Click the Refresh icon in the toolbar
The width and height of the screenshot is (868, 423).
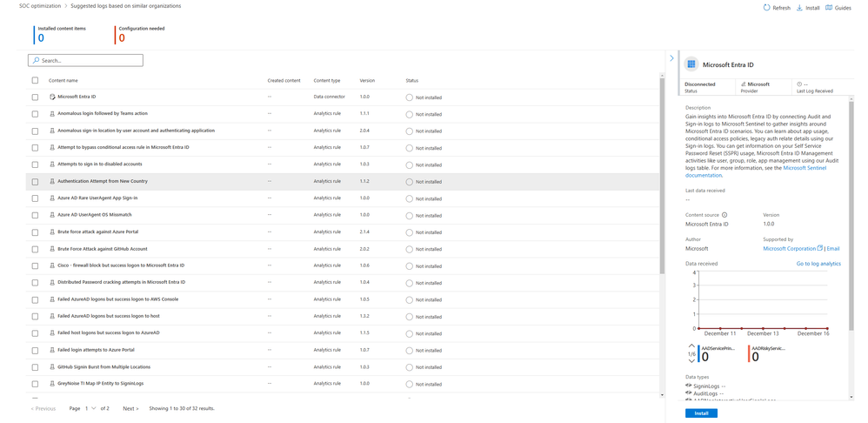pos(766,8)
